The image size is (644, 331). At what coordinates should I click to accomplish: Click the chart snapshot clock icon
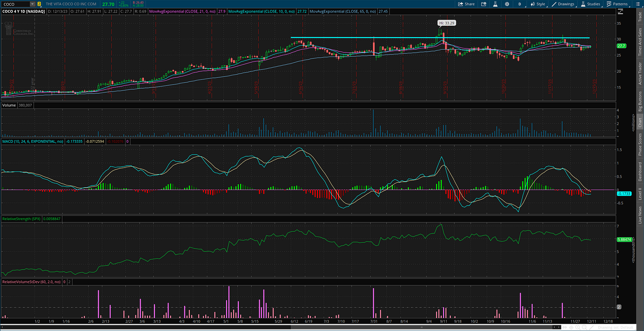click(x=483, y=4)
